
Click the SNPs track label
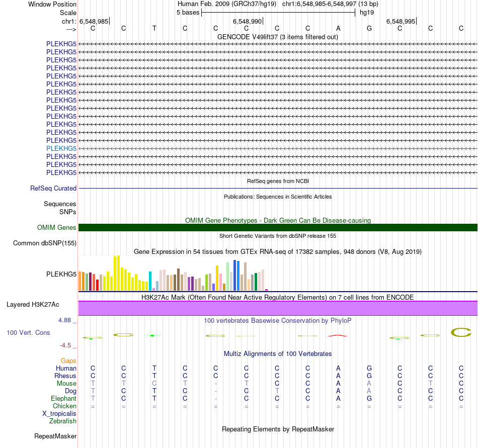(x=68, y=212)
